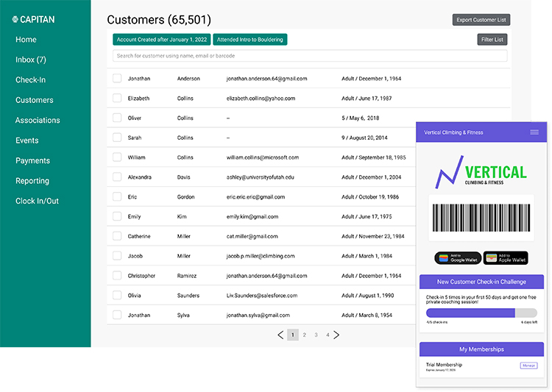Go to previous page arrow
Viewport: 552px width, 392px height.
pyautogui.click(x=280, y=335)
